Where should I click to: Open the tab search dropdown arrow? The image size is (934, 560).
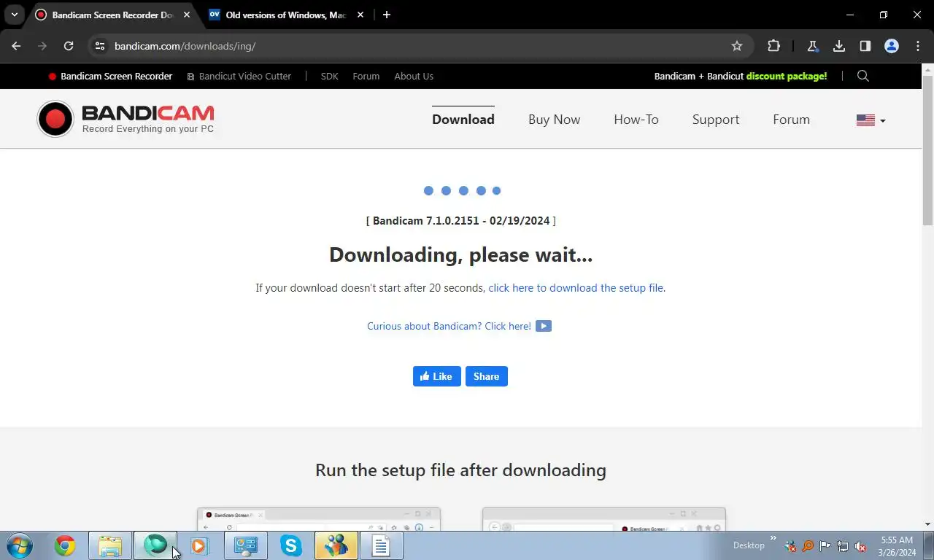tap(14, 15)
